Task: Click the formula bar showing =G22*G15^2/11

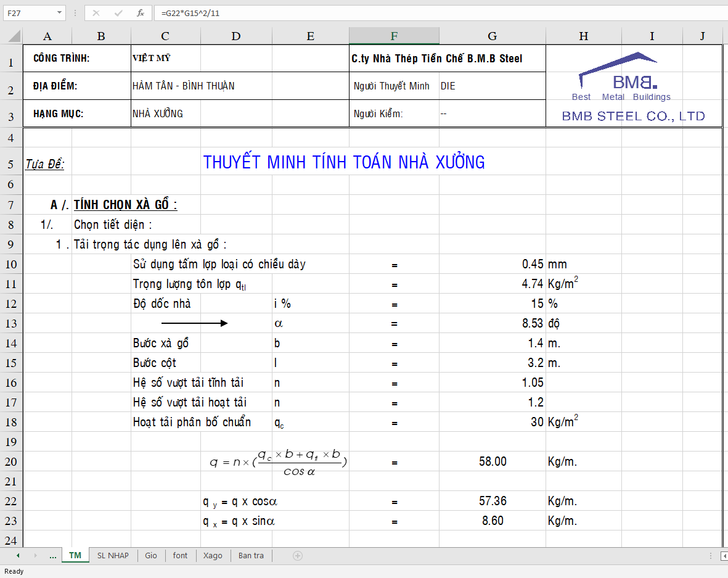Action: pyautogui.click(x=431, y=12)
